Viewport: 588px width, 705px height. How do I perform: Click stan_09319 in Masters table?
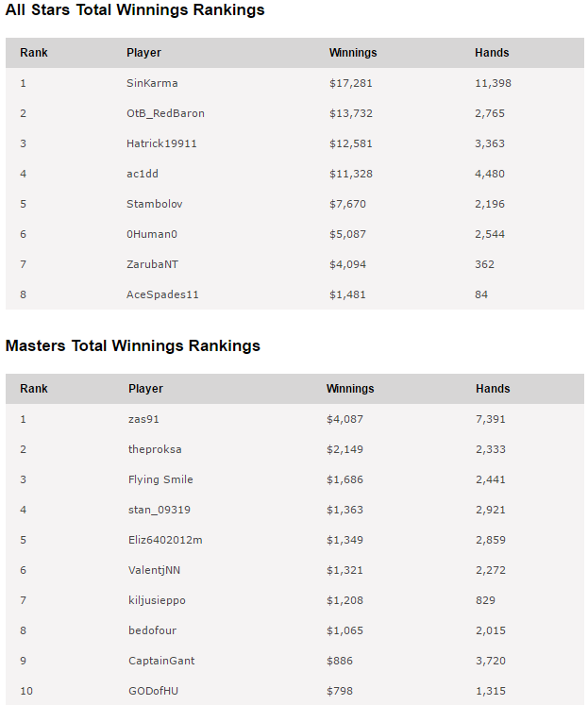pyautogui.click(x=160, y=510)
